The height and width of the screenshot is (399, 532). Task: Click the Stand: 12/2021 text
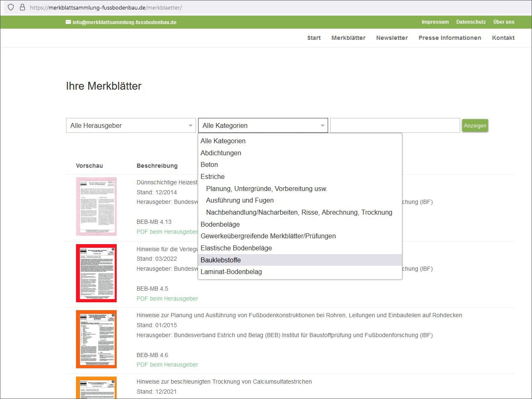click(157, 392)
